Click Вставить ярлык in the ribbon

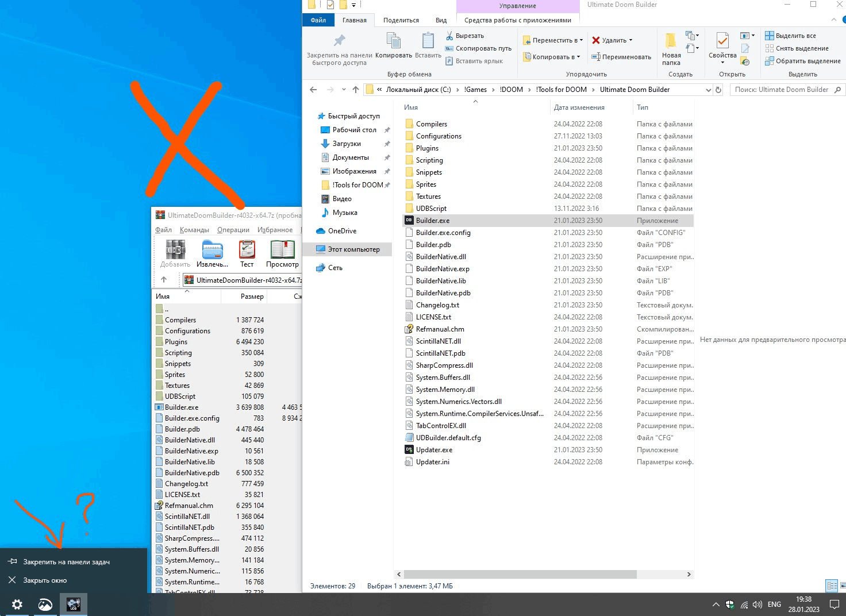coord(474,61)
